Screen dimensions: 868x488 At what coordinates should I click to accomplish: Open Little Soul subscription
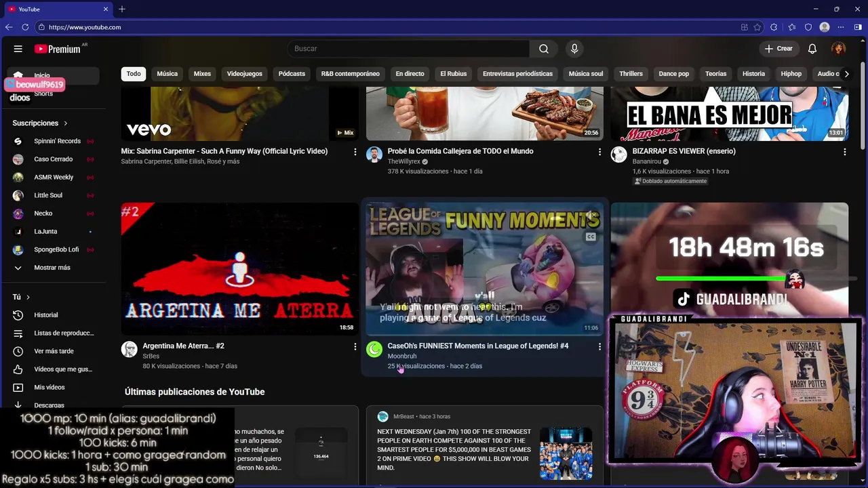[x=53, y=195]
